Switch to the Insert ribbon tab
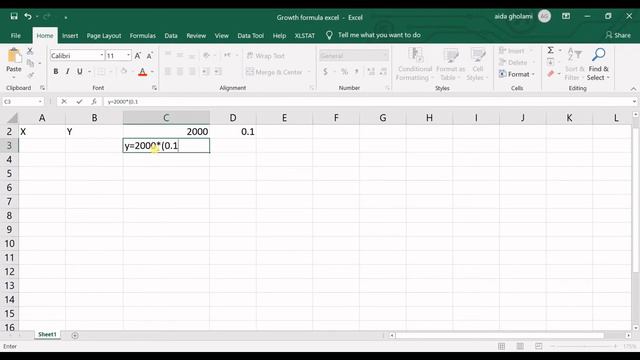The width and height of the screenshot is (640, 360). [70, 36]
